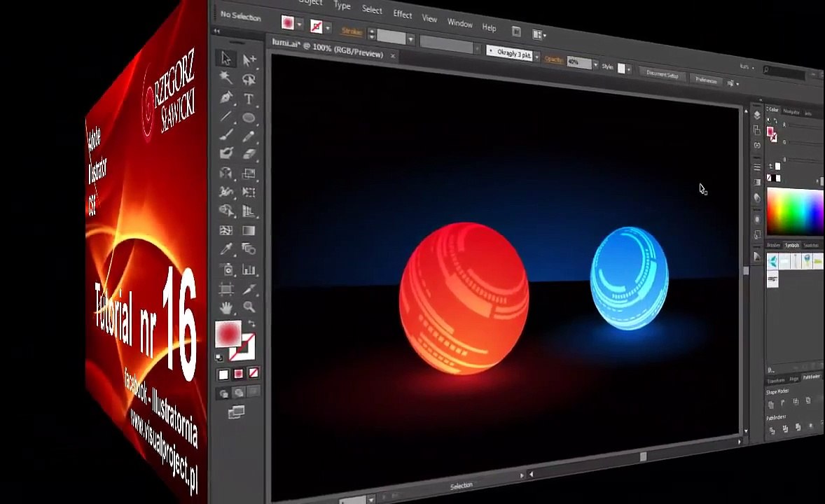Pick a color from the spectrum ramp
Viewport: 825px width, 504px height.
[794, 211]
